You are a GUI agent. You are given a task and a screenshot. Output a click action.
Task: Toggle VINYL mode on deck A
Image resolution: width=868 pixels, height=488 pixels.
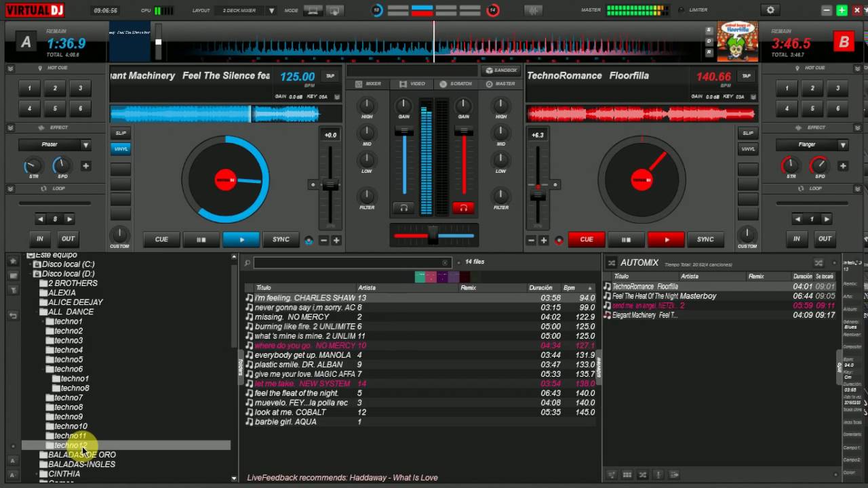[x=121, y=148]
